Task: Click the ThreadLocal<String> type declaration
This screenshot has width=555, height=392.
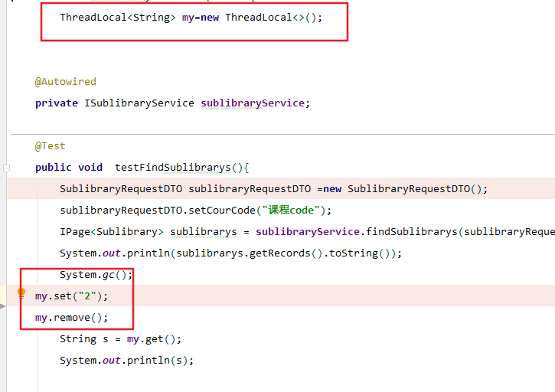Action: coord(118,18)
